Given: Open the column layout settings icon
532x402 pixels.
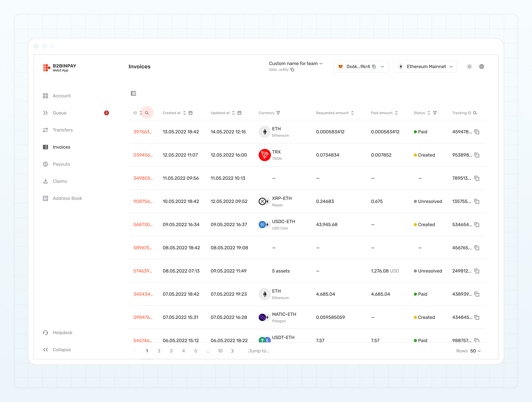Looking at the screenshot, I should coord(133,93).
